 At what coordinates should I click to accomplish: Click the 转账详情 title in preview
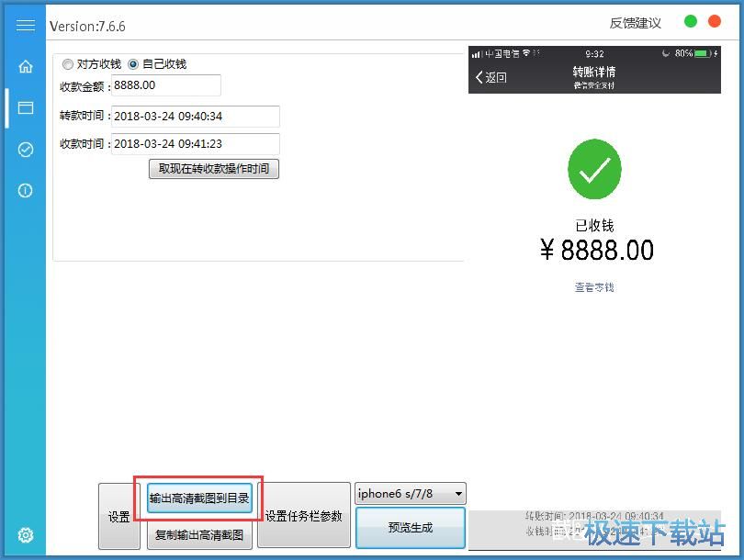pyautogui.click(x=594, y=73)
